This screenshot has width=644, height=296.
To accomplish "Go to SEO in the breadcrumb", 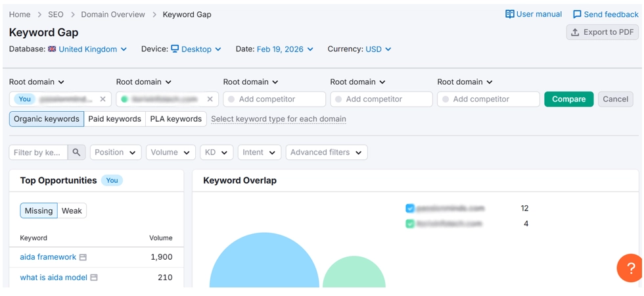I will 56,14.
